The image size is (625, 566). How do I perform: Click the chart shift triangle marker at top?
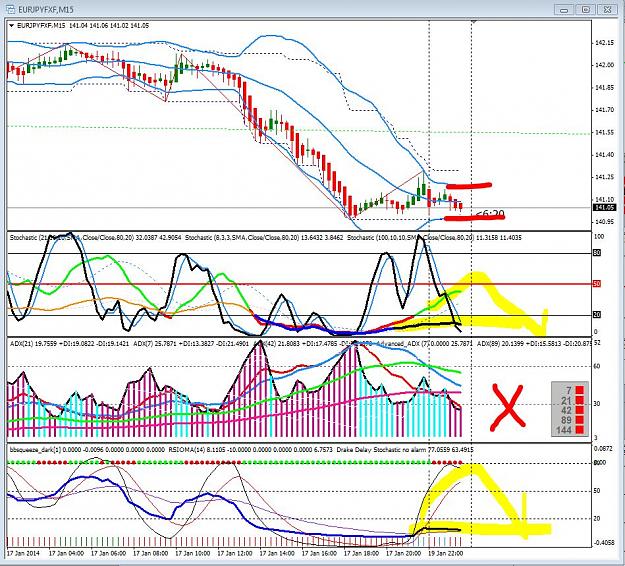coord(474,21)
